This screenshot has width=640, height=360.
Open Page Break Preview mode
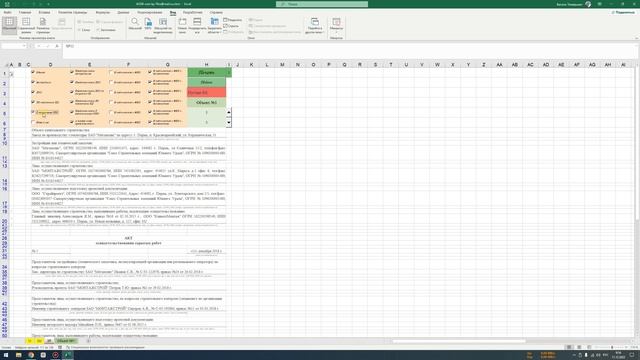[x=26, y=25]
